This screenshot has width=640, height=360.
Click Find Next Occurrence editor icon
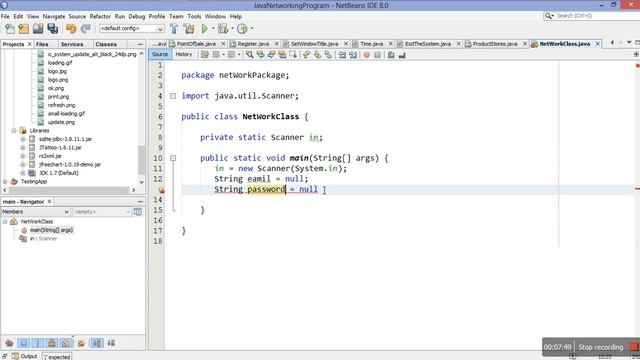pyautogui.click(x=271, y=55)
